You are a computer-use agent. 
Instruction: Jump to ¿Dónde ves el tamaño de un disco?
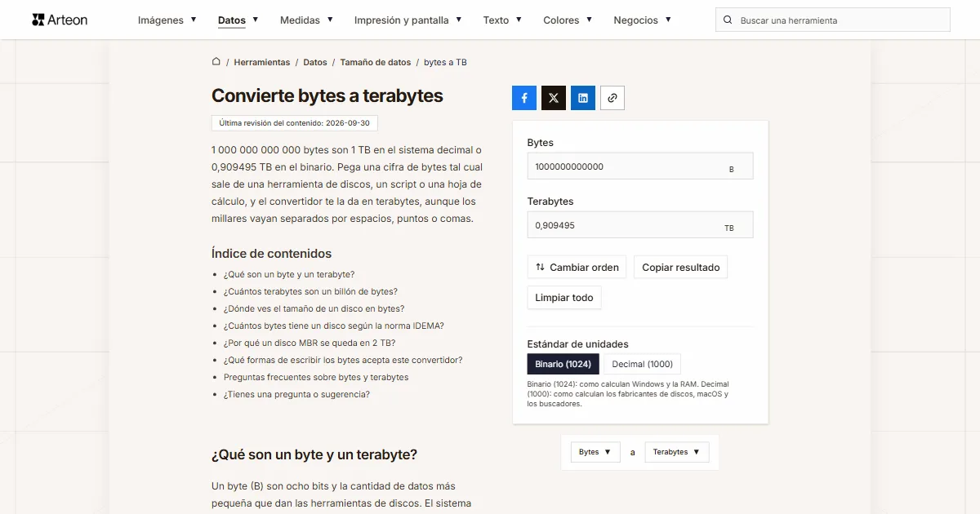click(314, 308)
